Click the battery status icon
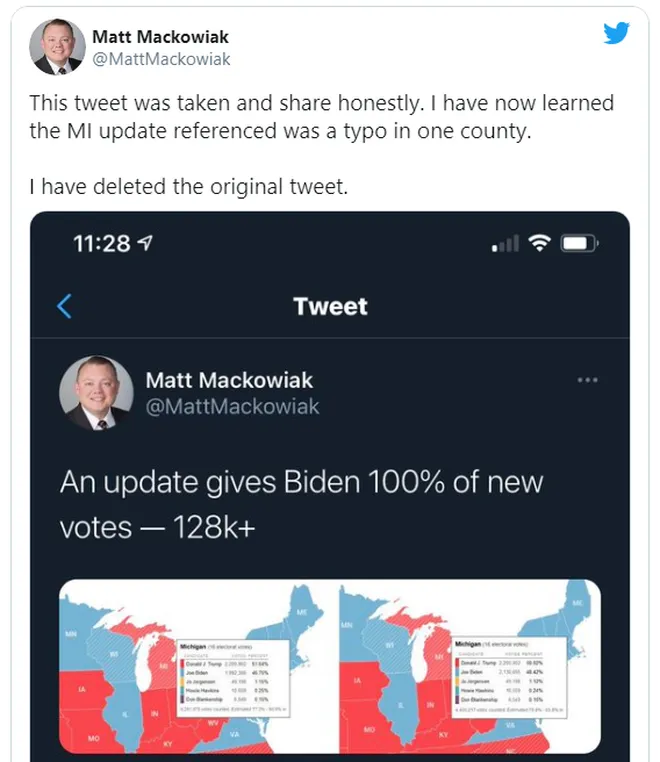Viewport: 660px width, 762px height. 580,244
